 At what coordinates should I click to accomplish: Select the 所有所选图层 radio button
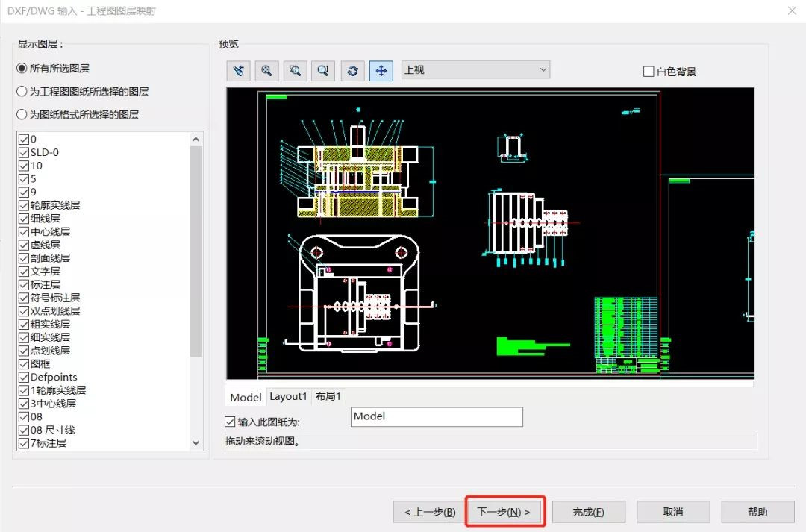click(22, 68)
